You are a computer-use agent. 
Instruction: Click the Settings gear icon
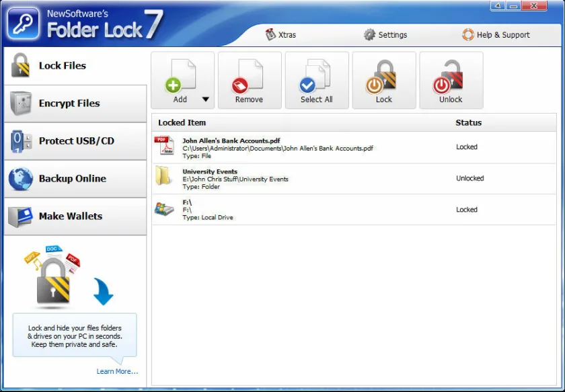click(369, 35)
